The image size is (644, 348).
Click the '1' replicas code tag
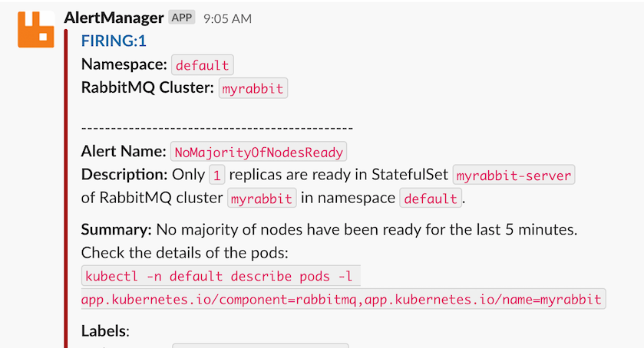(x=217, y=175)
